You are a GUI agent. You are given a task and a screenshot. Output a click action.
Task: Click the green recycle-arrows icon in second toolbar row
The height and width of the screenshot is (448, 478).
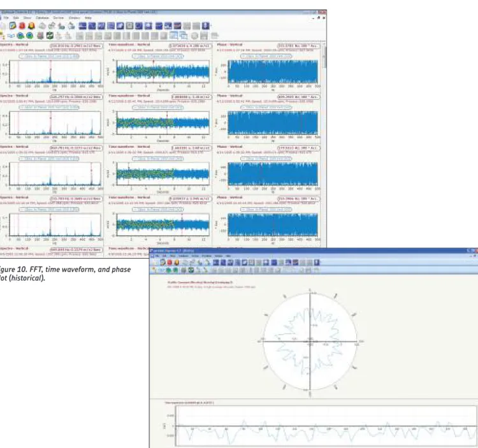[x=50, y=36]
